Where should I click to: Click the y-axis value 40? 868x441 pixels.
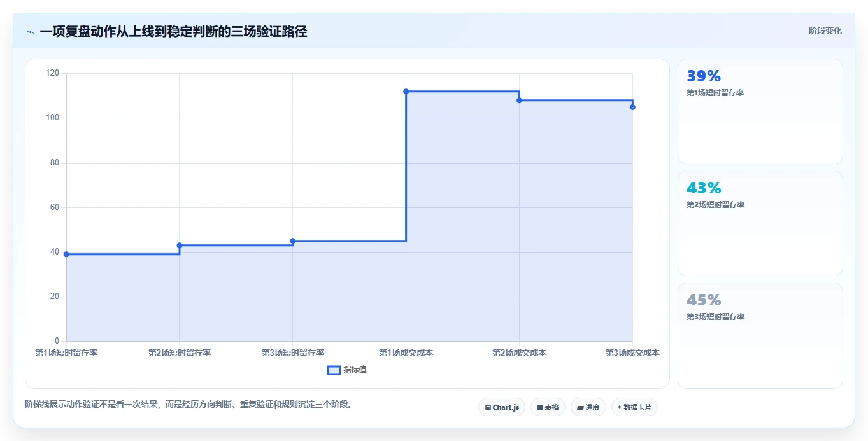pos(55,252)
